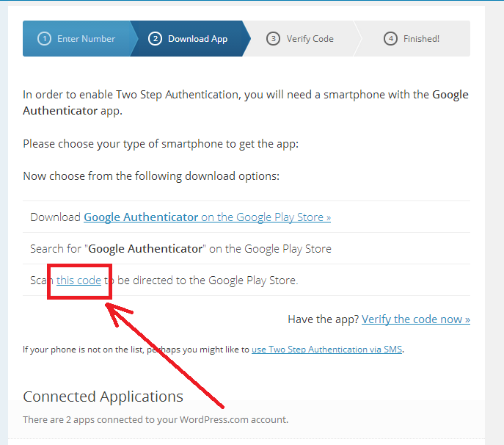Select the Download App step label

197,39
